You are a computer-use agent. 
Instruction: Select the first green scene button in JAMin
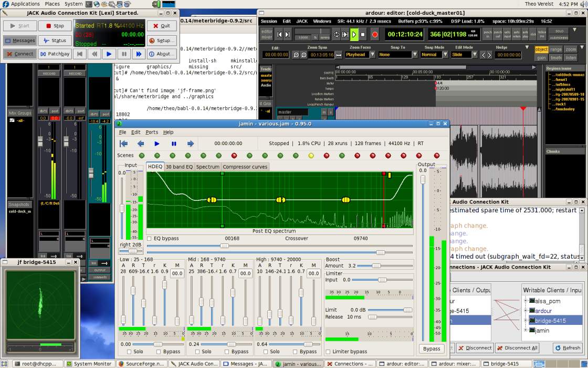[142, 156]
